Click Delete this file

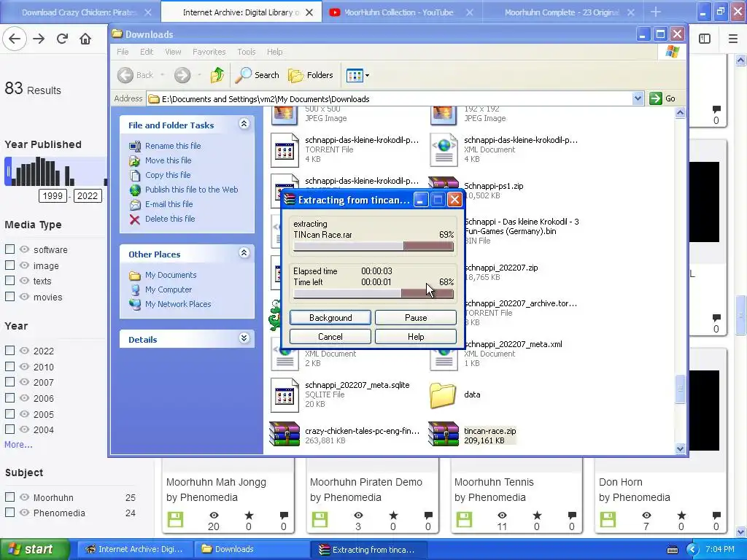pyautogui.click(x=170, y=219)
